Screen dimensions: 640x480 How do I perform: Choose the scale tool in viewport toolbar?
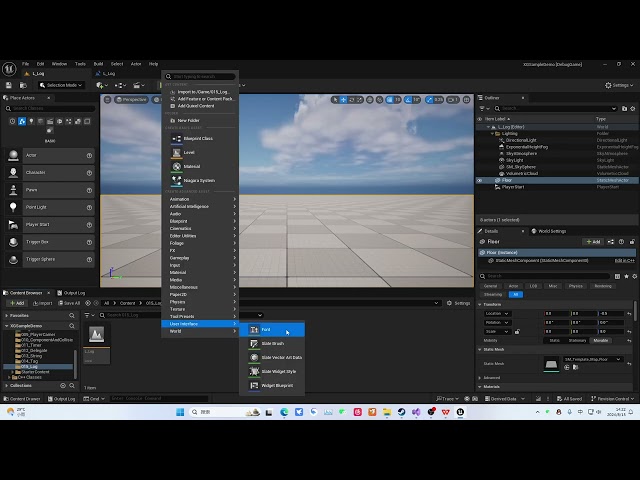point(359,100)
